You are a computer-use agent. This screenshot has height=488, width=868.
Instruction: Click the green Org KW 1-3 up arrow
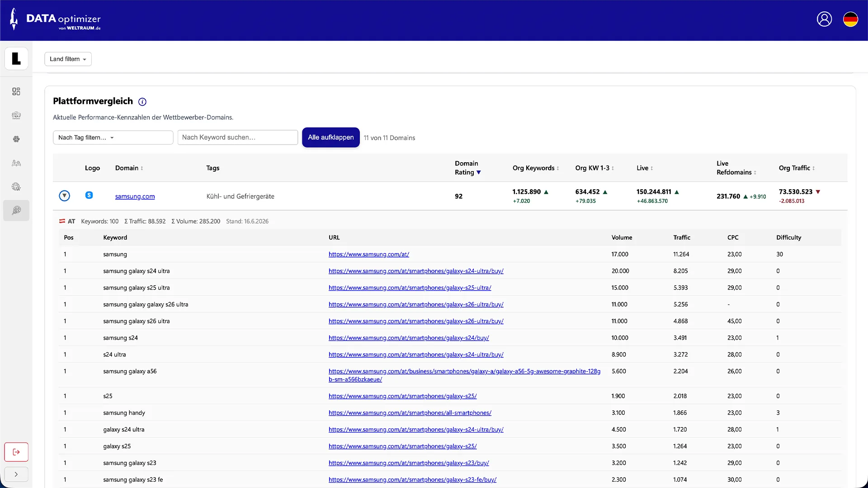coord(605,192)
